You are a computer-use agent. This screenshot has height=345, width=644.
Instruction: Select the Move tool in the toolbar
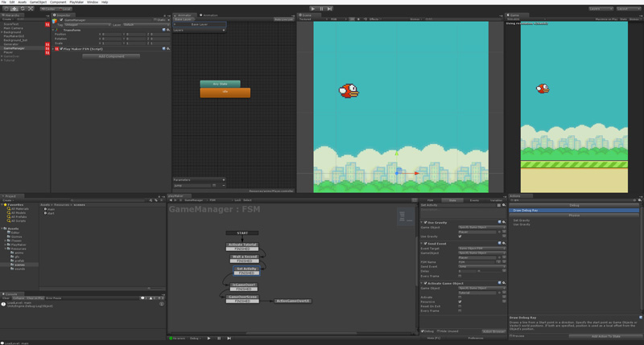pyautogui.click(x=14, y=9)
